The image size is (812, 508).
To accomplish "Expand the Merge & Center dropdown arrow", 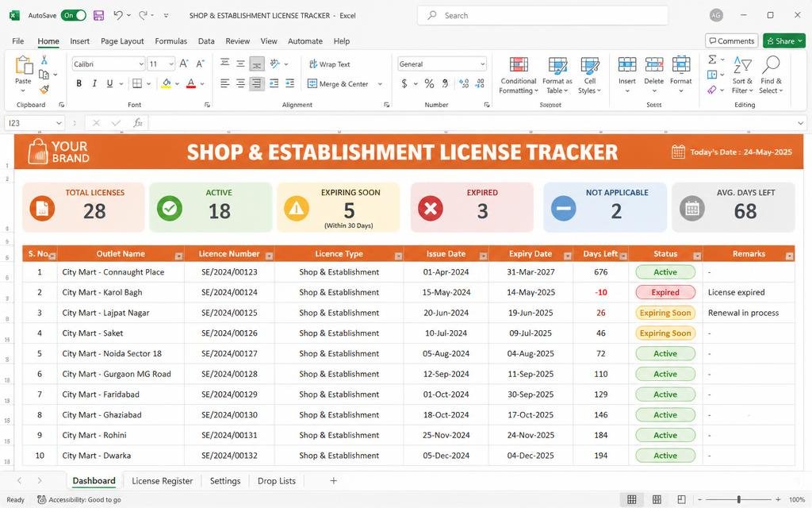I will coord(380,84).
